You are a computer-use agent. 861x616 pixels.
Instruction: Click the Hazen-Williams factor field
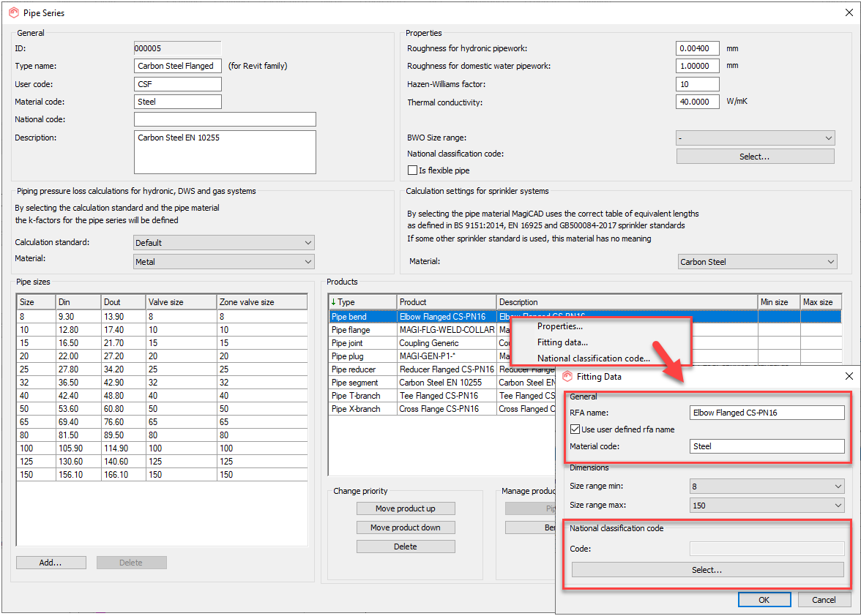697,84
